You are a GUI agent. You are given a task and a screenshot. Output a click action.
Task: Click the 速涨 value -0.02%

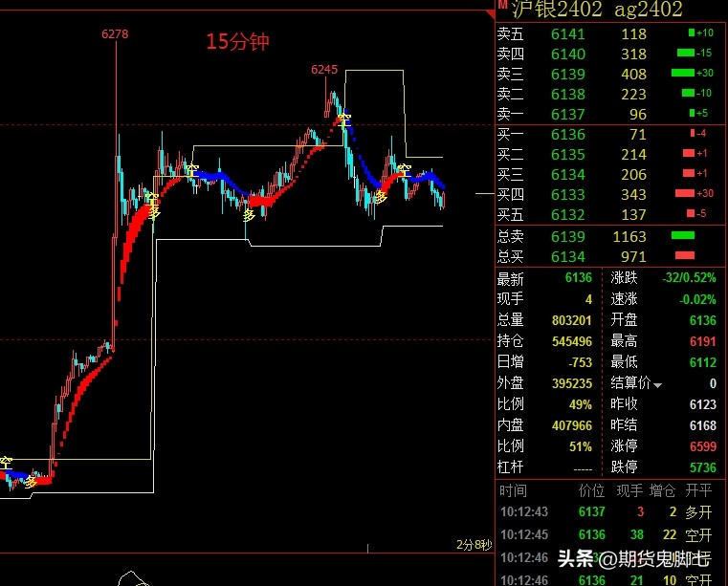click(697, 299)
